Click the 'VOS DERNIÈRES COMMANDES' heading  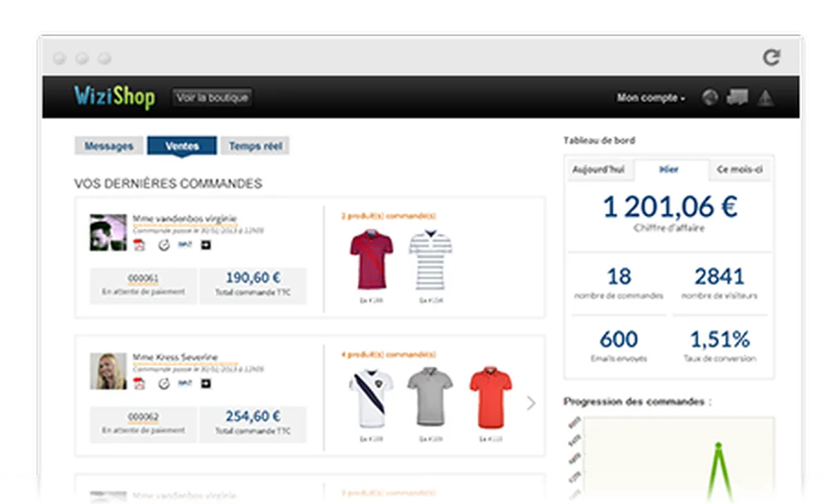[168, 184]
